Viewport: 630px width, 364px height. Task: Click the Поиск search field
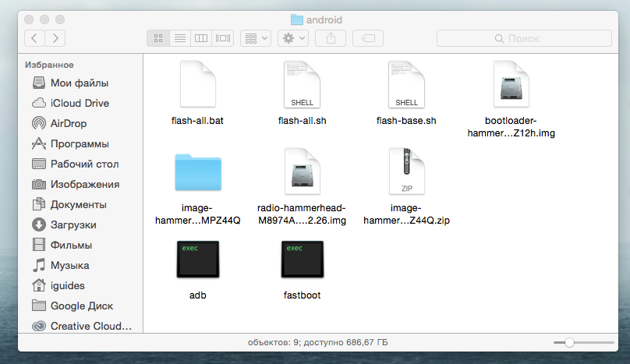[524, 38]
